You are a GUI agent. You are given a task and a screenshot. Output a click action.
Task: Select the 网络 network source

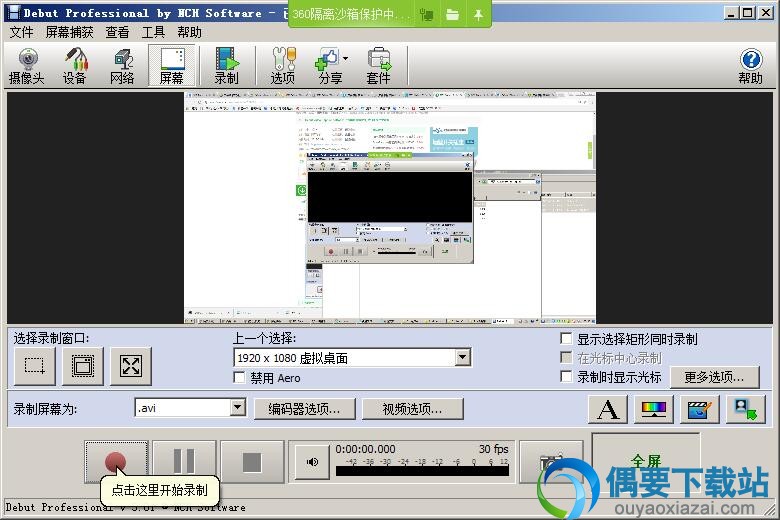tap(122, 66)
